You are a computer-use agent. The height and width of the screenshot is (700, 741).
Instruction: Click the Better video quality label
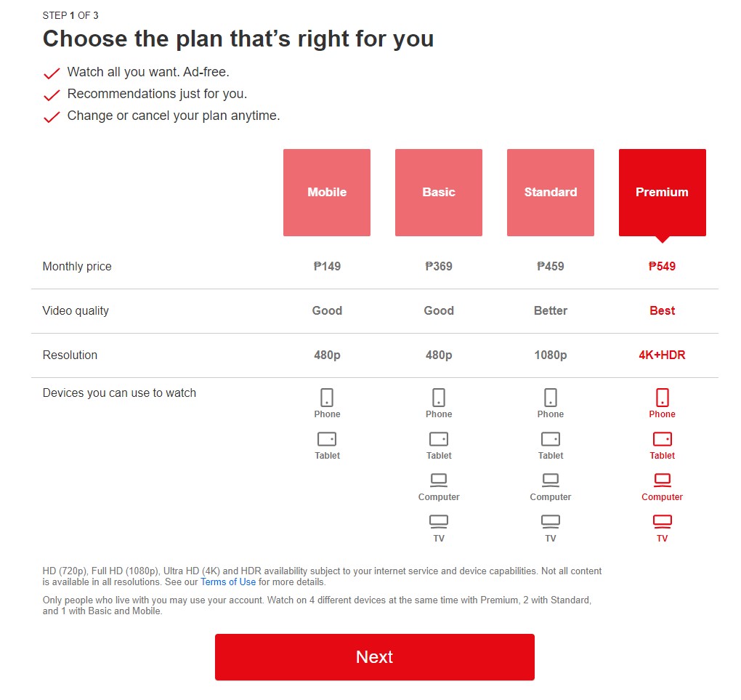(x=551, y=310)
